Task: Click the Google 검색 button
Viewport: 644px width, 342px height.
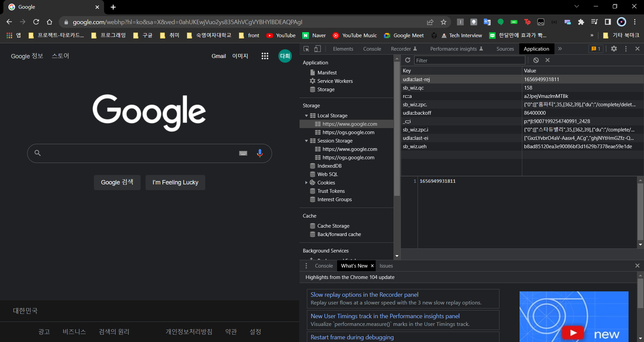Action: pyautogui.click(x=117, y=182)
